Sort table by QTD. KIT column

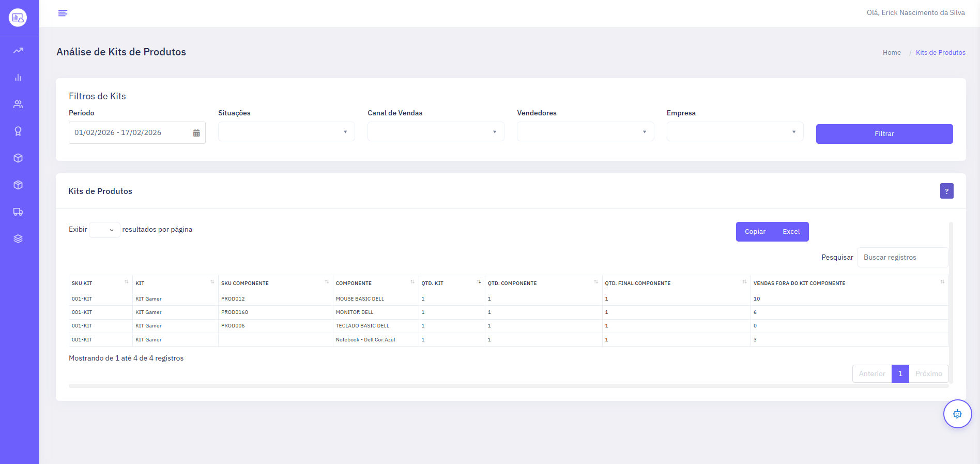tap(451, 283)
